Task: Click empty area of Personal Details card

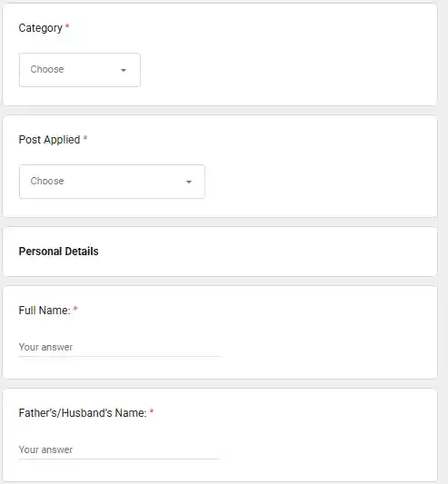Action: 265,252
